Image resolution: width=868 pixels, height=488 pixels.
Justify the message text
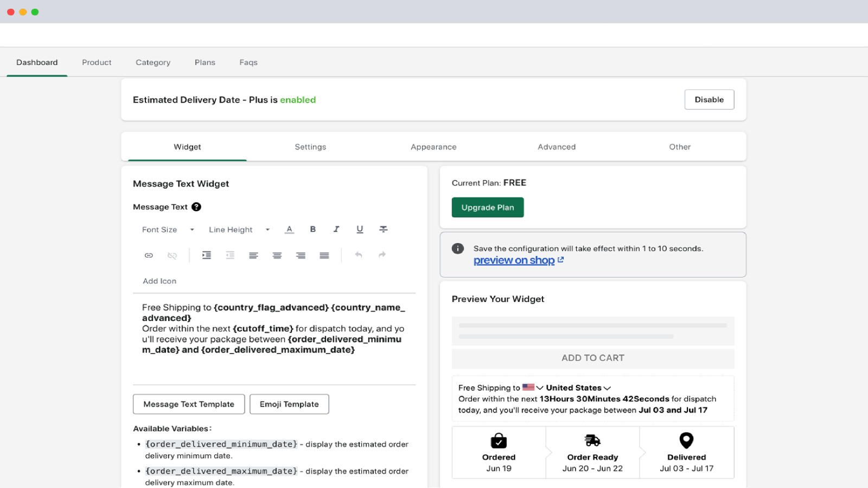324,255
